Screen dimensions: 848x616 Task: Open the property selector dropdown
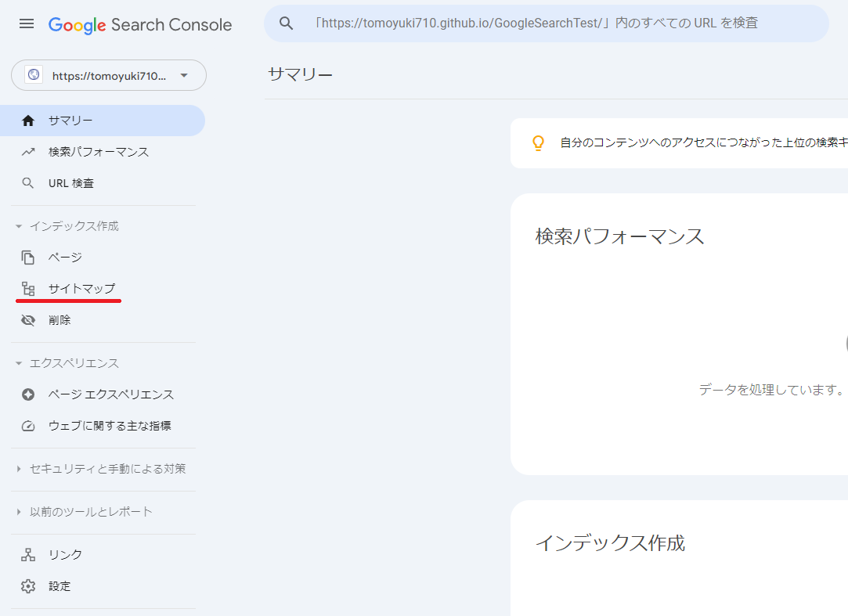point(108,75)
